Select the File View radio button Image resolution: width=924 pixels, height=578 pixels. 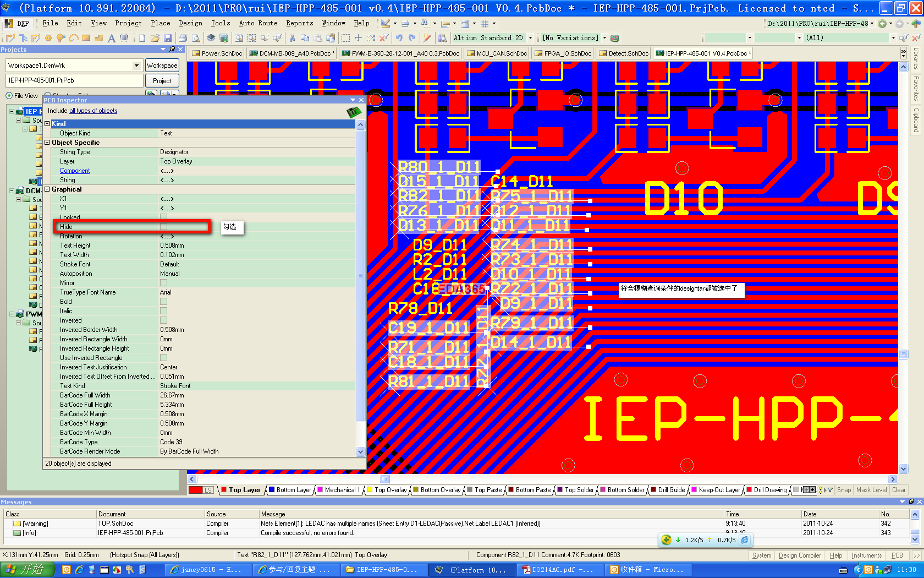[x=9, y=96]
